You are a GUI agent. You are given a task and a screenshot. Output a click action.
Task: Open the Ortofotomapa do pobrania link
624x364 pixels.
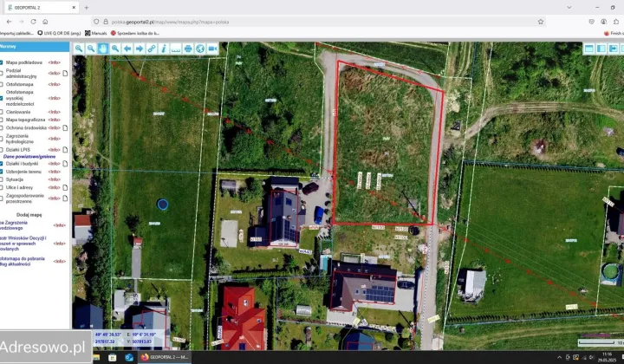23,261
